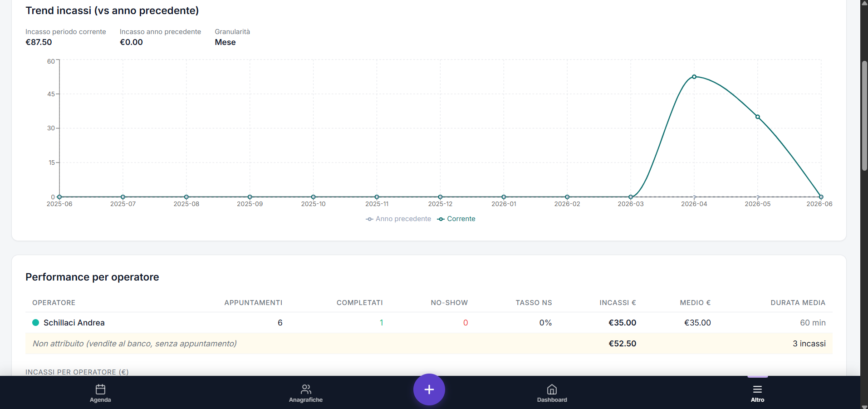Click the Mese granularity value

tap(225, 42)
